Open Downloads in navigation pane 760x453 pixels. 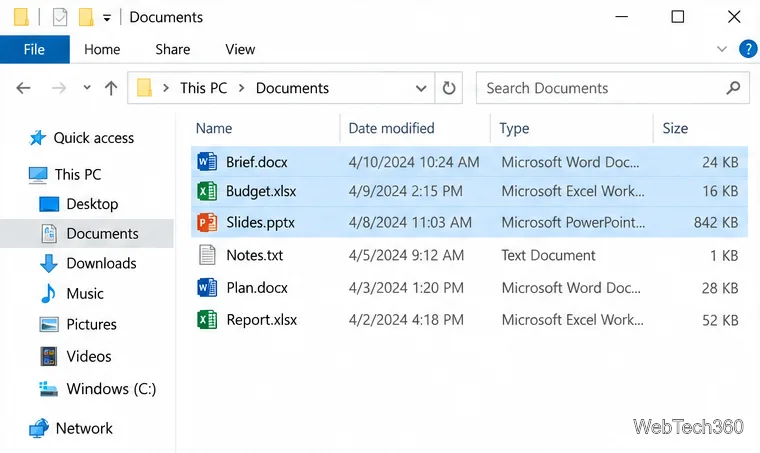tap(101, 263)
